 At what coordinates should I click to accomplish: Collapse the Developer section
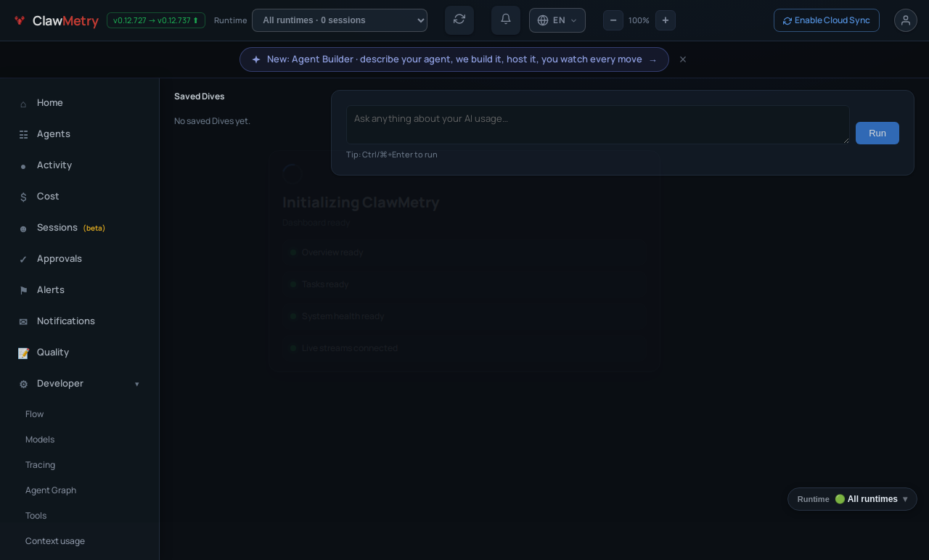coord(80,384)
